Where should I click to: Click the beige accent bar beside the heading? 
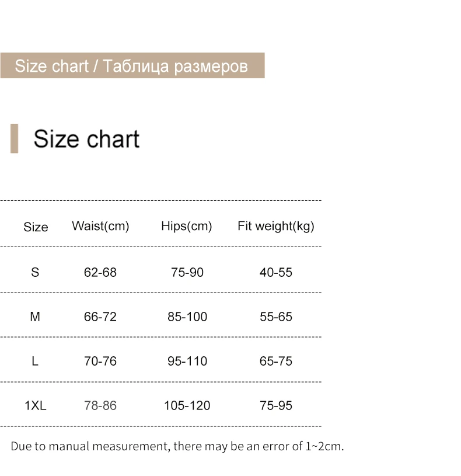(x=14, y=138)
